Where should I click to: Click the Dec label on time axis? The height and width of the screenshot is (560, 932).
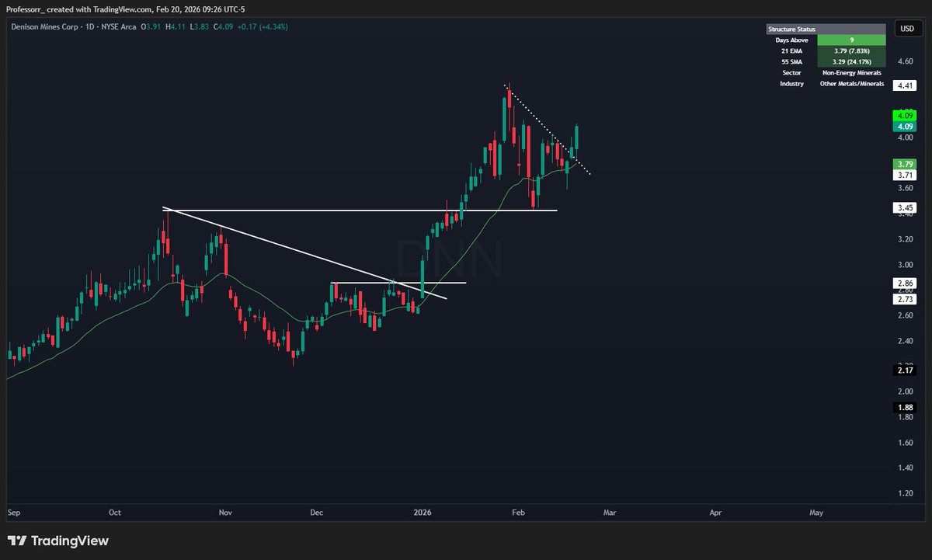pos(317,513)
